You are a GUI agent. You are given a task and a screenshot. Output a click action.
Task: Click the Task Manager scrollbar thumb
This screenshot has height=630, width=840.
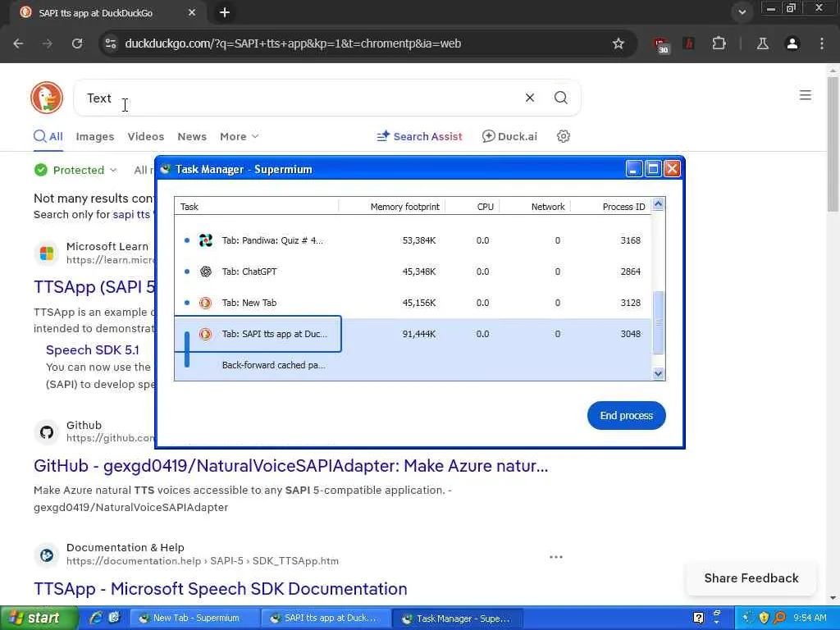click(659, 322)
